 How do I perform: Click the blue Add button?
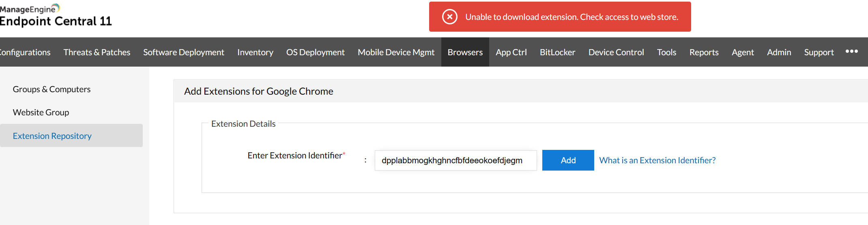(568, 160)
